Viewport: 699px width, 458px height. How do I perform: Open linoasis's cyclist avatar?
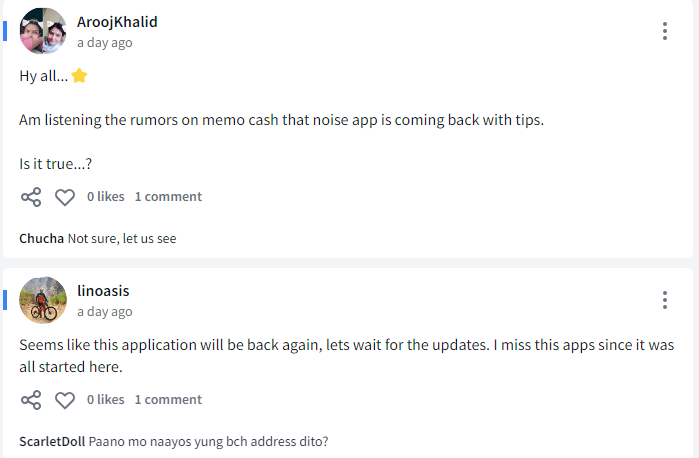[43, 300]
